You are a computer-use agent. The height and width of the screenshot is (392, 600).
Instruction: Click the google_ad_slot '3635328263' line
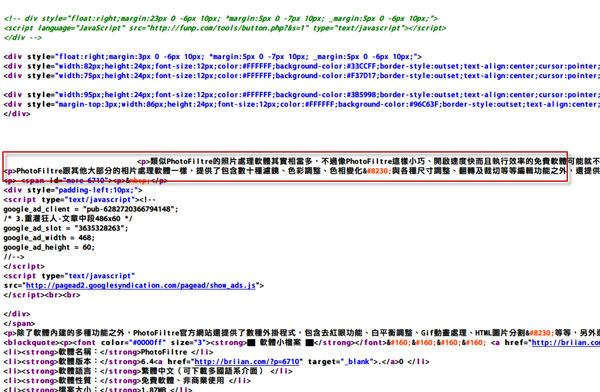[x=66, y=228]
